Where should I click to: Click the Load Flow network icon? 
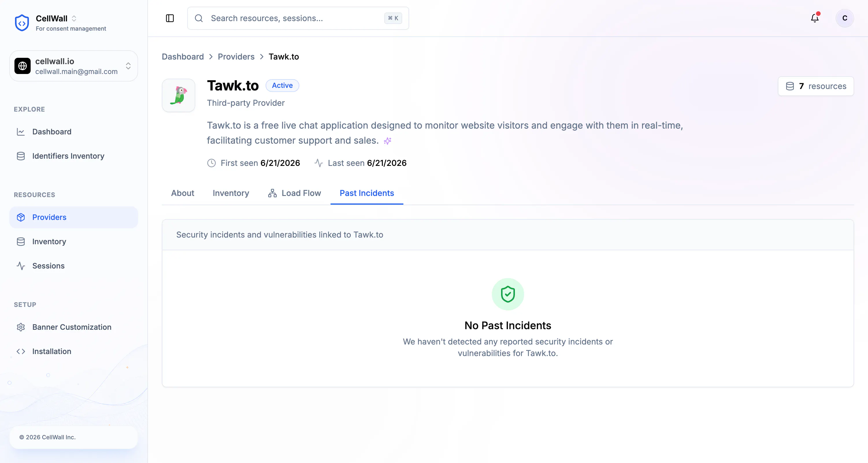point(272,193)
